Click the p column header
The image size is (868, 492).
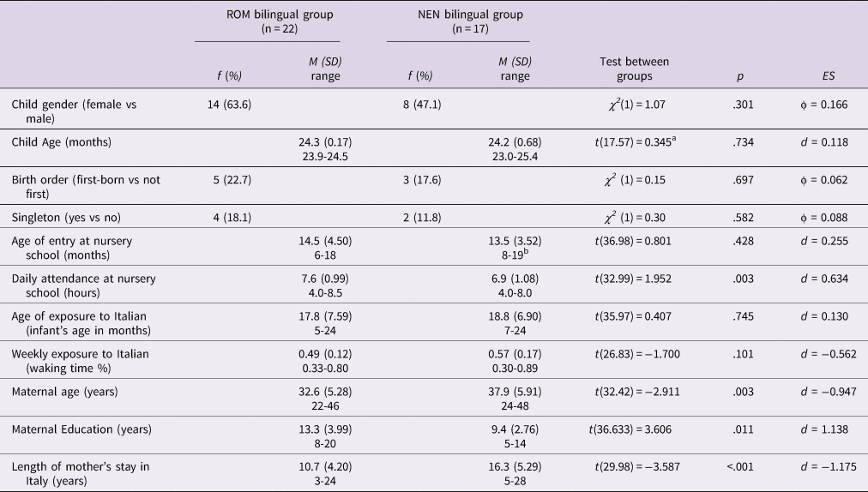[739, 75]
